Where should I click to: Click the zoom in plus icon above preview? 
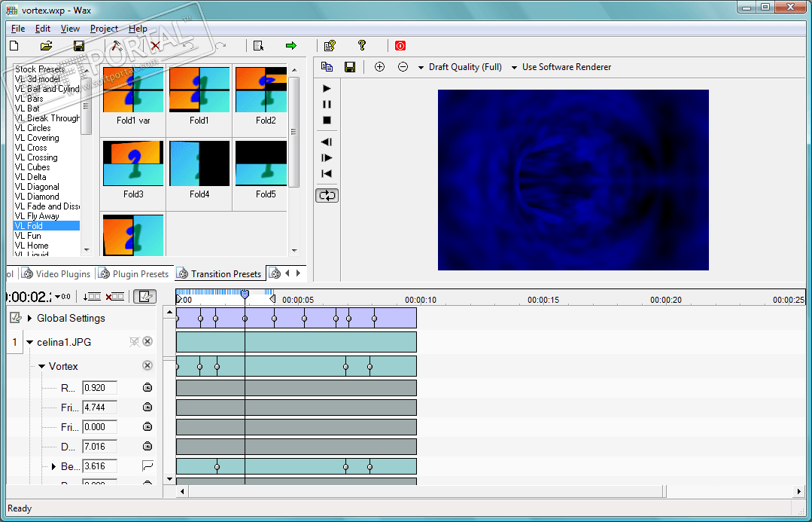point(379,67)
